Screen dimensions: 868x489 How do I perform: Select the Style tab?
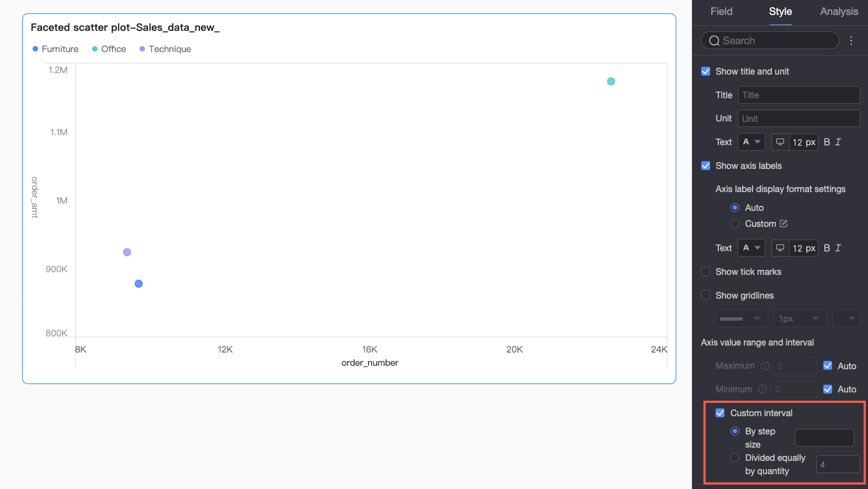(x=780, y=12)
